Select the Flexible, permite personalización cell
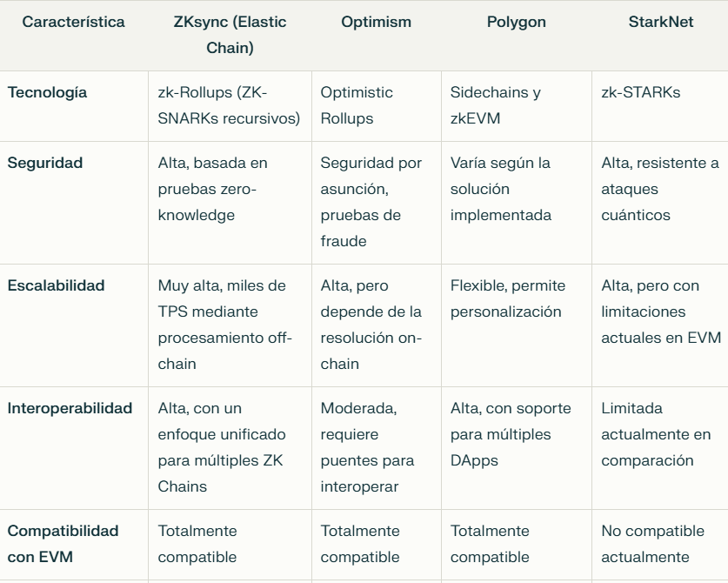 click(x=507, y=298)
